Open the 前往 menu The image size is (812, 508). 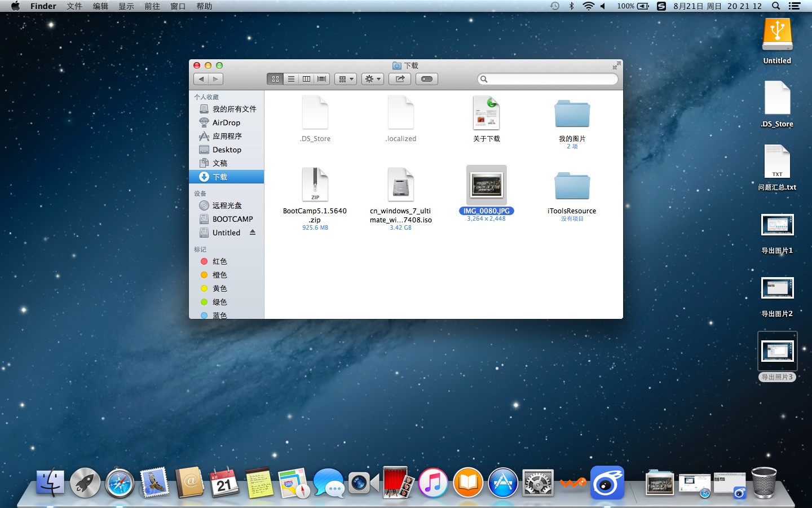pos(152,6)
